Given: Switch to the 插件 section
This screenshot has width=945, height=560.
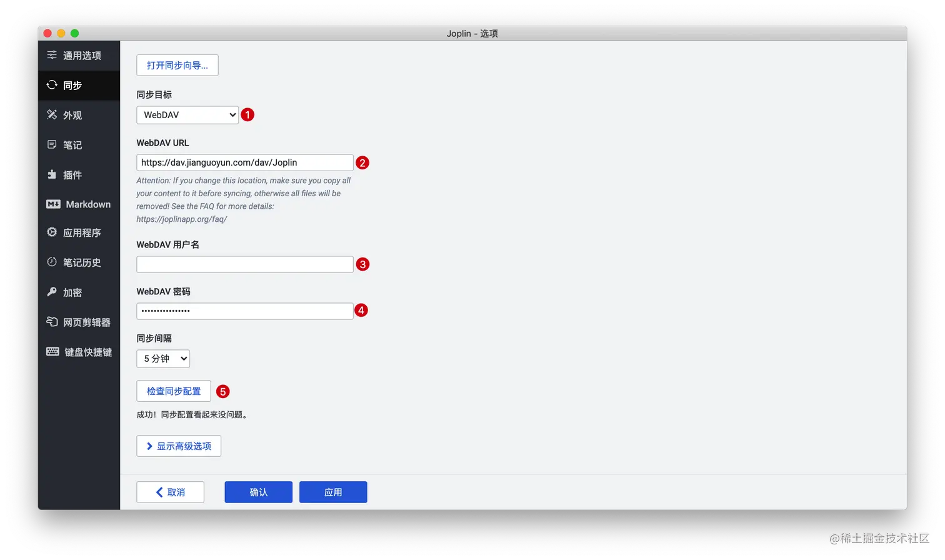Looking at the screenshot, I should pyautogui.click(x=79, y=175).
